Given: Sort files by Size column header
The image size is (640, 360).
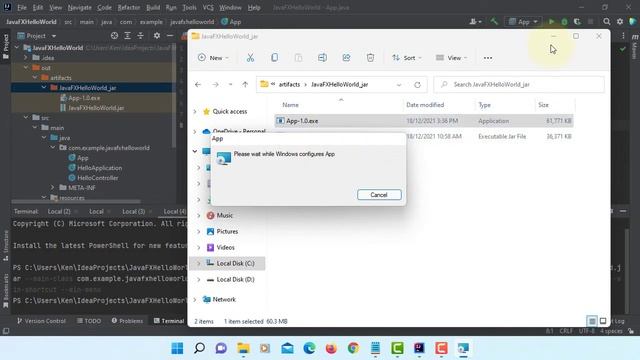Looking at the screenshot, I should click(x=543, y=105).
